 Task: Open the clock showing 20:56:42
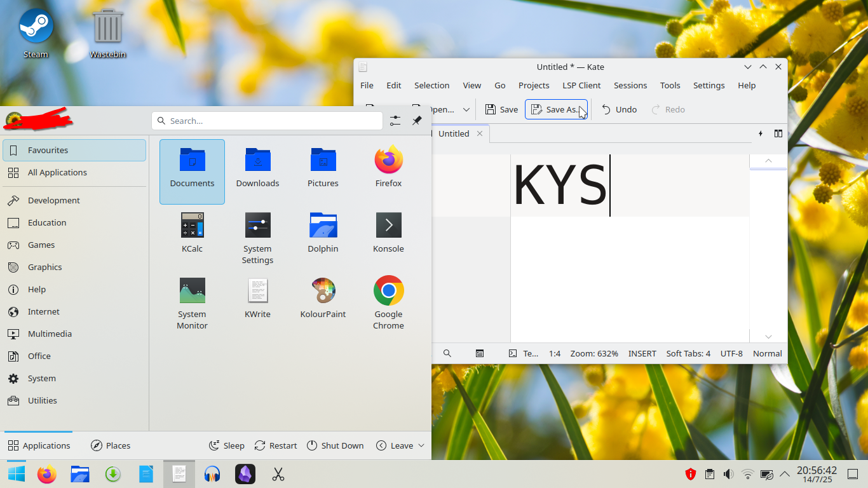(x=817, y=474)
